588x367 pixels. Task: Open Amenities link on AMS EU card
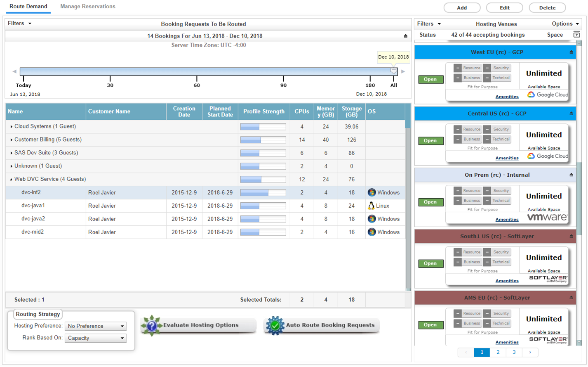pos(507,342)
